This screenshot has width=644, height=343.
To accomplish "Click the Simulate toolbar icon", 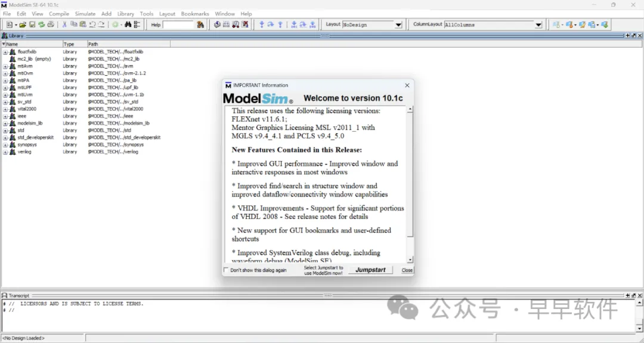I will click(x=236, y=24).
